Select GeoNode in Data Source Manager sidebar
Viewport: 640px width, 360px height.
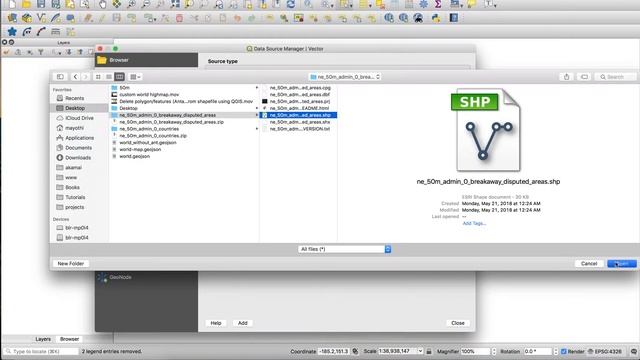point(146,278)
